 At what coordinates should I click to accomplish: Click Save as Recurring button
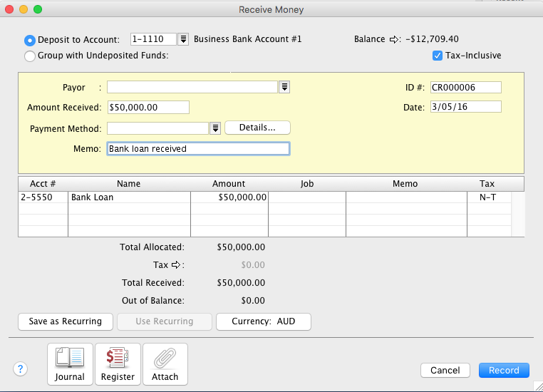click(66, 321)
